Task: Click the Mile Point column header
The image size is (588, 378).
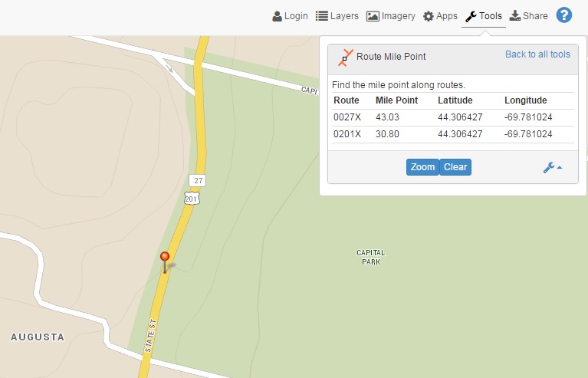Action: click(x=397, y=100)
